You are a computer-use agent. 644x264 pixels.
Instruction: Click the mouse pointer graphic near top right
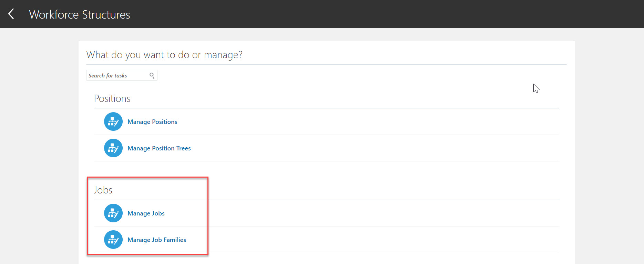pos(536,88)
